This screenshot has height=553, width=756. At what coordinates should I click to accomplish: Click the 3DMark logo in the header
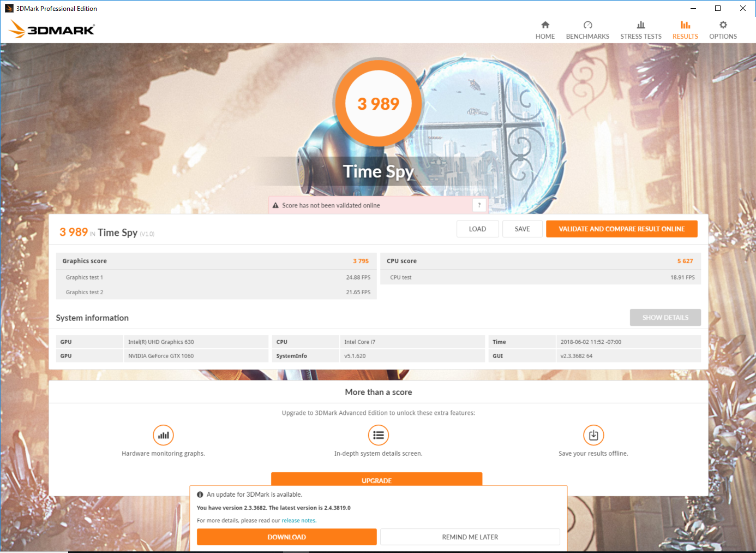coord(52,29)
